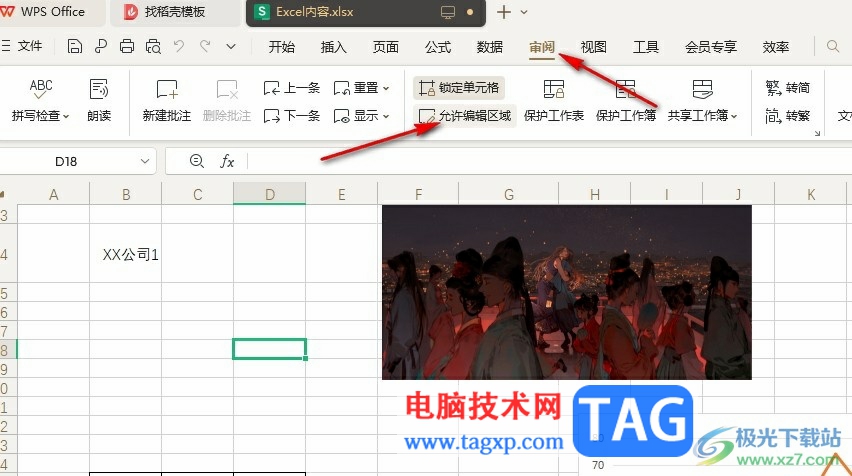This screenshot has height=476, width=852.
Task: Click the 朗读 read-aloud icon
Action: [99, 89]
